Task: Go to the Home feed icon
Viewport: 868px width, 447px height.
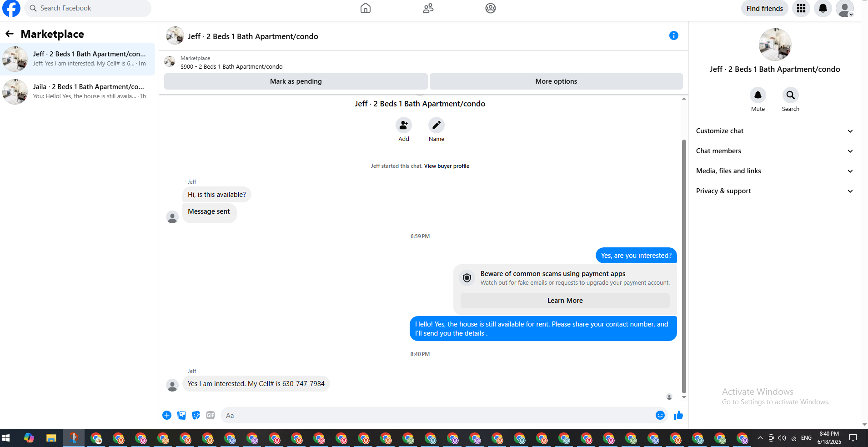Action: pos(366,8)
